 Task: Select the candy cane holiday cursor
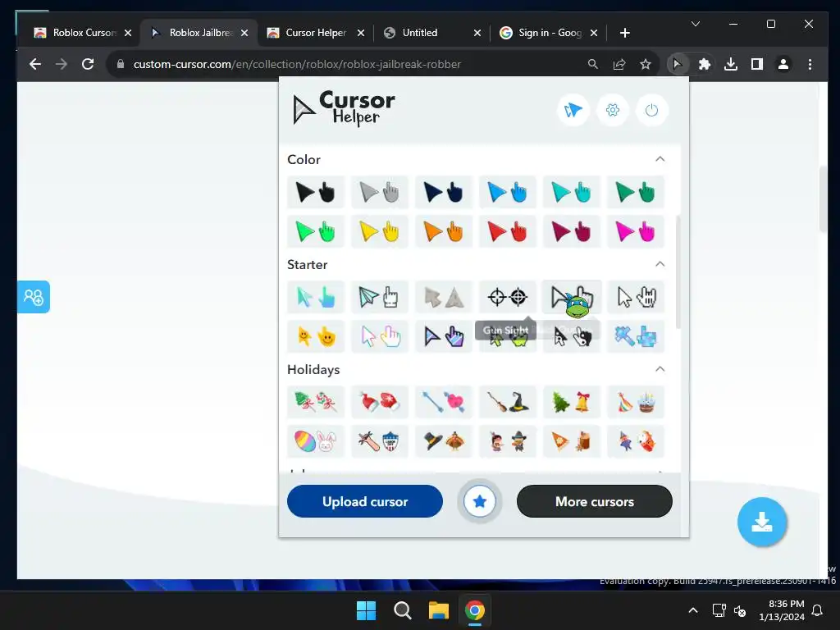tap(316, 402)
